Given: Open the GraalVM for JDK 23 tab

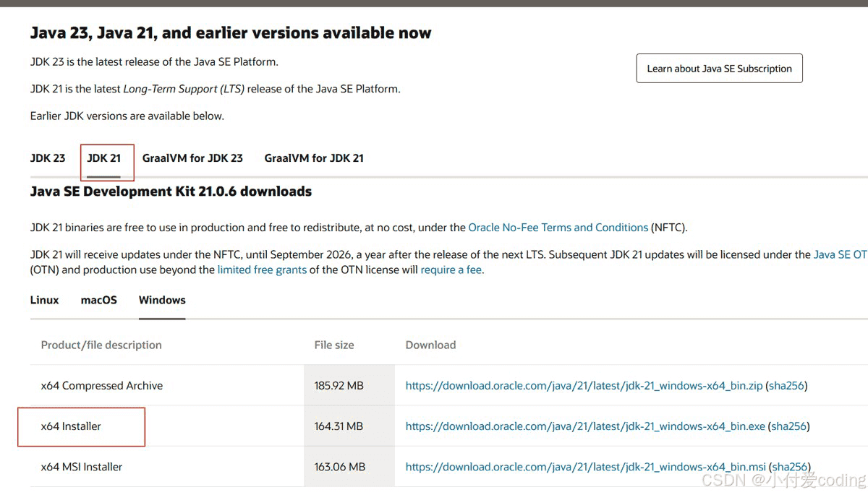Looking at the screenshot, I should (x=192, y=158).
